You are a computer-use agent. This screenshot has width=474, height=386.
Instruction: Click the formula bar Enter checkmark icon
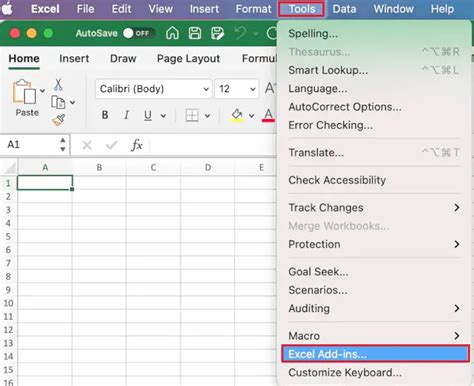click(x=111, y=145)
